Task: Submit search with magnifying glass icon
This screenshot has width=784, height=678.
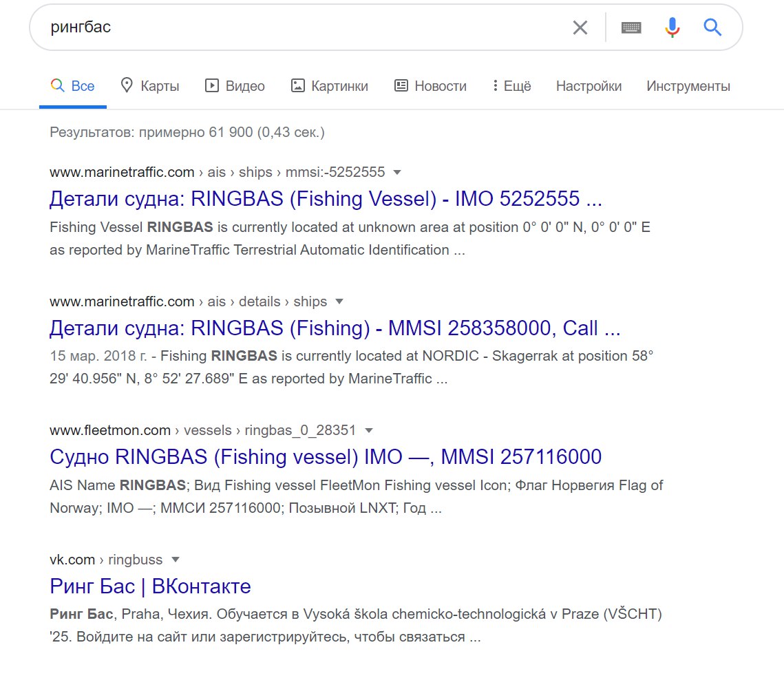Action: (x=712, y=27)
